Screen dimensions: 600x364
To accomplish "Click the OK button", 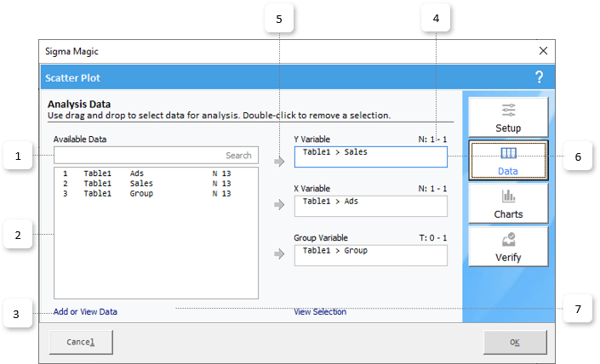I will tap(515, 342).
